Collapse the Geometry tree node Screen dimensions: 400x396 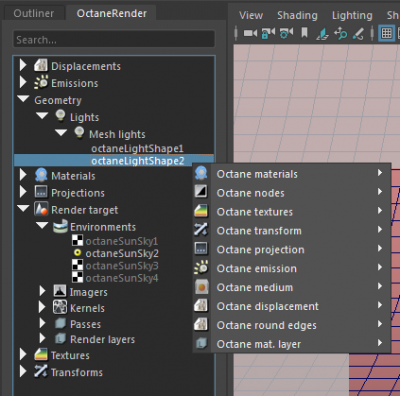23,99
